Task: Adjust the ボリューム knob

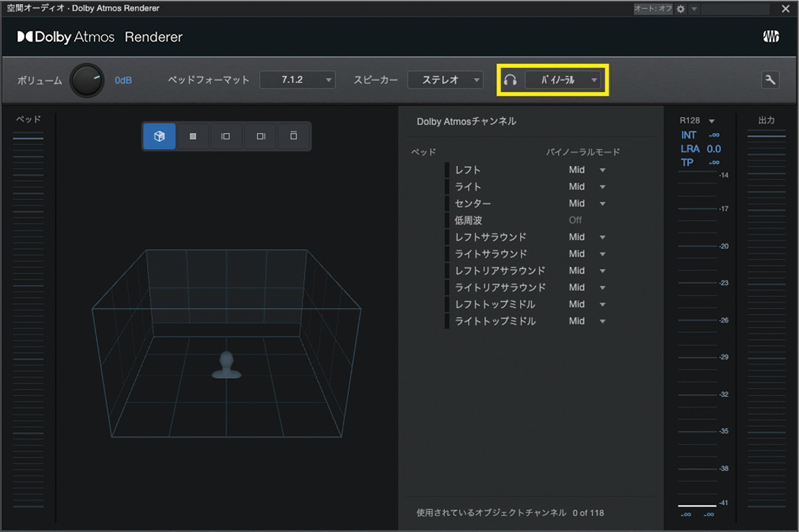Action: [x=87, y=79]
